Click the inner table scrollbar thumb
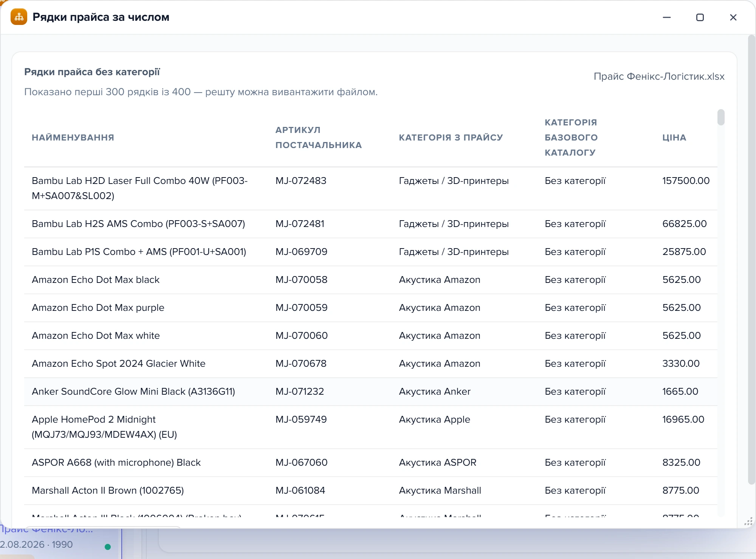Viewport: 756px width, 559px height. coord(721,117)
